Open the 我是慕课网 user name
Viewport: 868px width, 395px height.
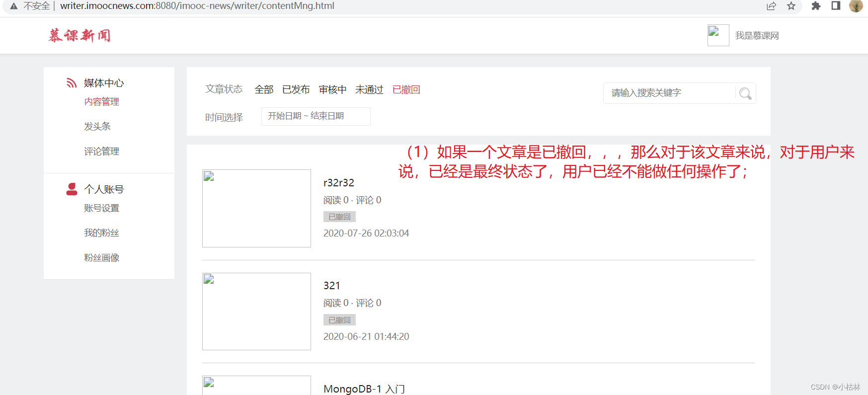coord(757,36)
